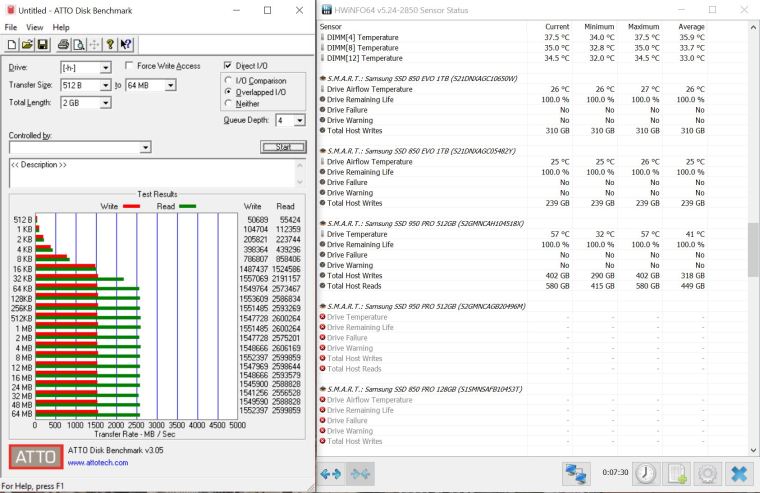Click the green Read legend swatch
Image resolution: width=760 pixels, height=493 pixels.
pos(188,207)
